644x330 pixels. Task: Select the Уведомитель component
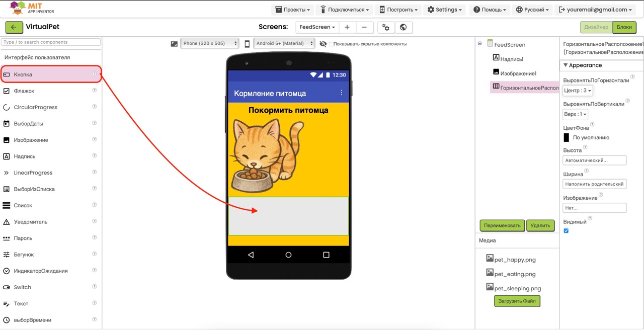(x=51, y=222)
